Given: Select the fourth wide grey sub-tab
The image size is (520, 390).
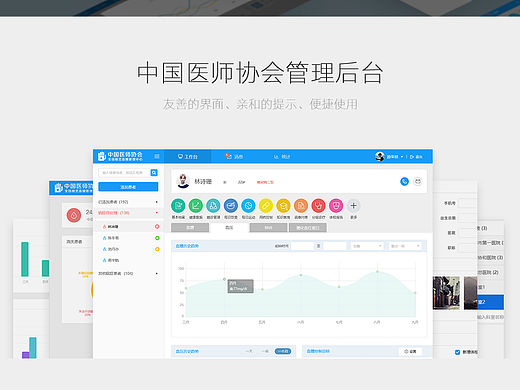Looking at the screenshot, I should (x=308, y=227).
